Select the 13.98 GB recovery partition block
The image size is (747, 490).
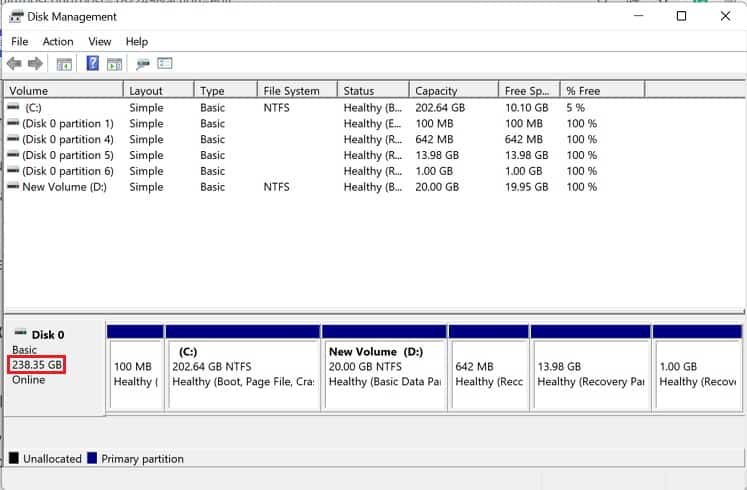(x=591, y=367)
